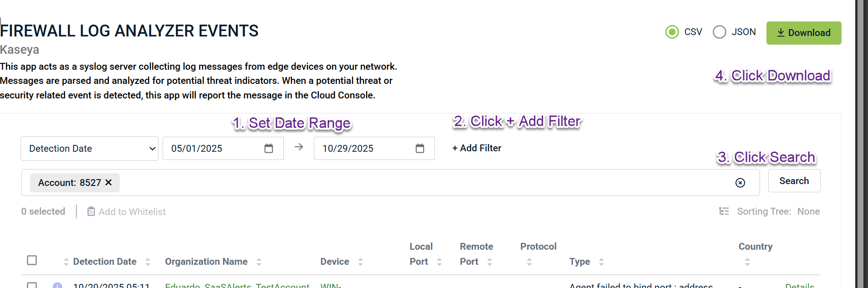This screenshot has height=288, width=868.
Task: Open the start date calendar picker icon
Action: [269, 149]
